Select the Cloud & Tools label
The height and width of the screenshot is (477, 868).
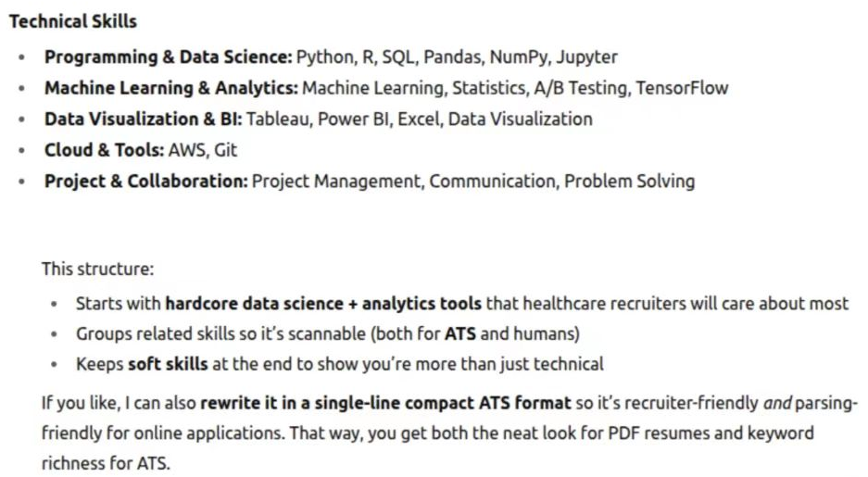pos(104,149)
